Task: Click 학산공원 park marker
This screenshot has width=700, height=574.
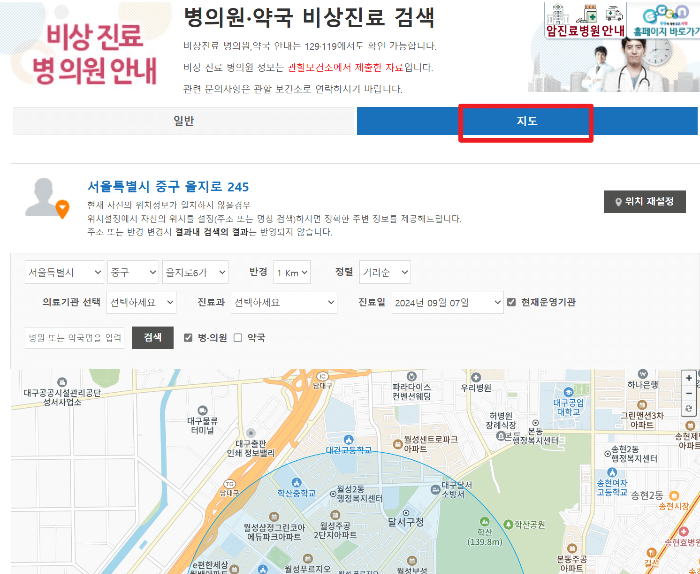Action: coord(508,524)
